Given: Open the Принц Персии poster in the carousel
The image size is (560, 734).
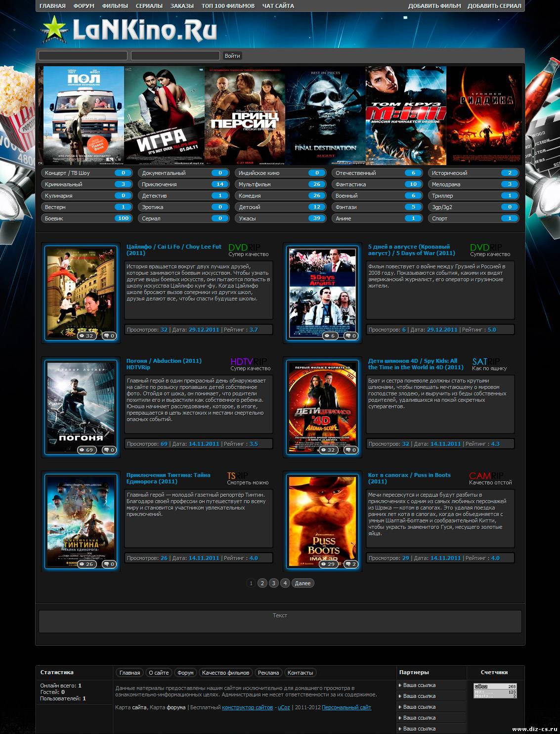Looking at the screenshot, I should tap(245, 115).
